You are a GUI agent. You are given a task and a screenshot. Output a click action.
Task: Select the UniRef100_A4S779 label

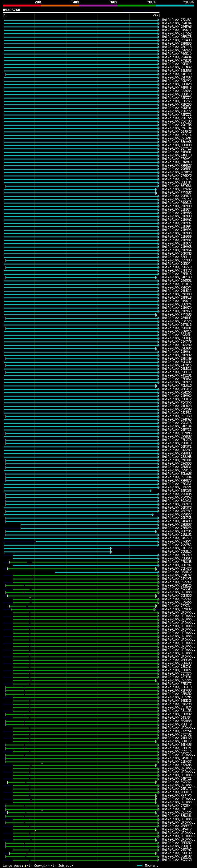pyautogui.click(x=177, y=538)
